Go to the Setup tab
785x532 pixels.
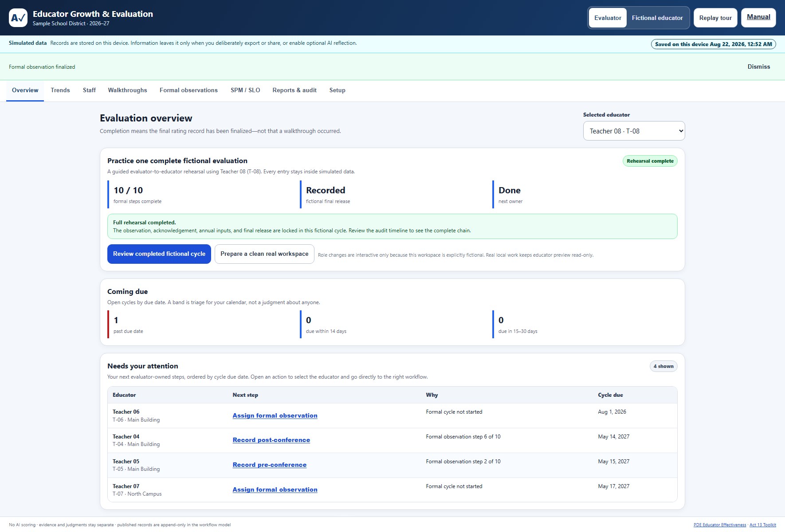tap(337, 90)
